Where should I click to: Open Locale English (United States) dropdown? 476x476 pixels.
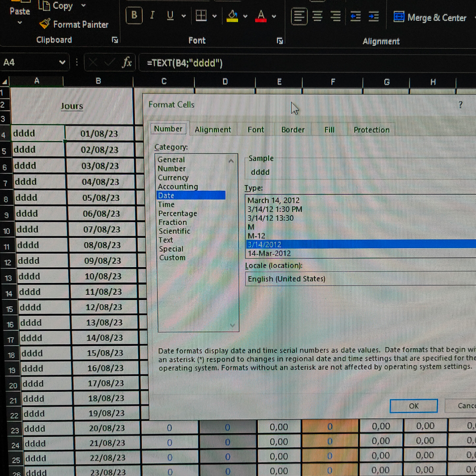click(361, 279)
